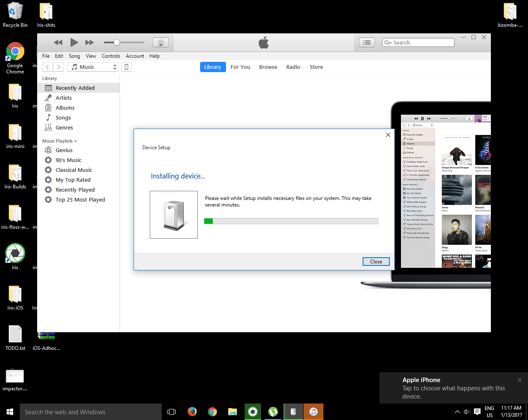The height and width of the screenshot is (420, 528).
Task: Switch to the Library tab
Action: coord(213,67)
